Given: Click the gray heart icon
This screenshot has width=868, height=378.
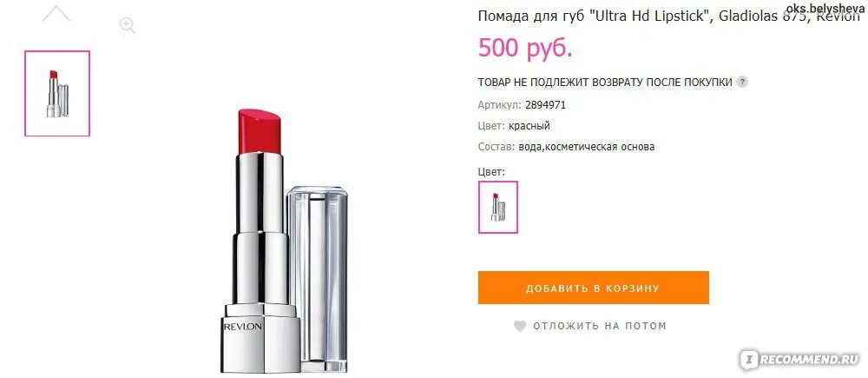Looking at the screenshot, I should (520, 326).
